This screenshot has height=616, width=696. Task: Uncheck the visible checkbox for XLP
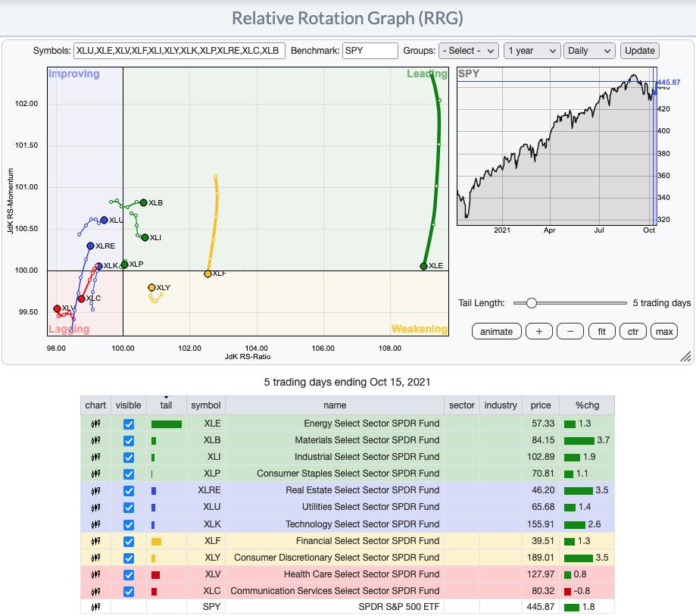point(129,474)
